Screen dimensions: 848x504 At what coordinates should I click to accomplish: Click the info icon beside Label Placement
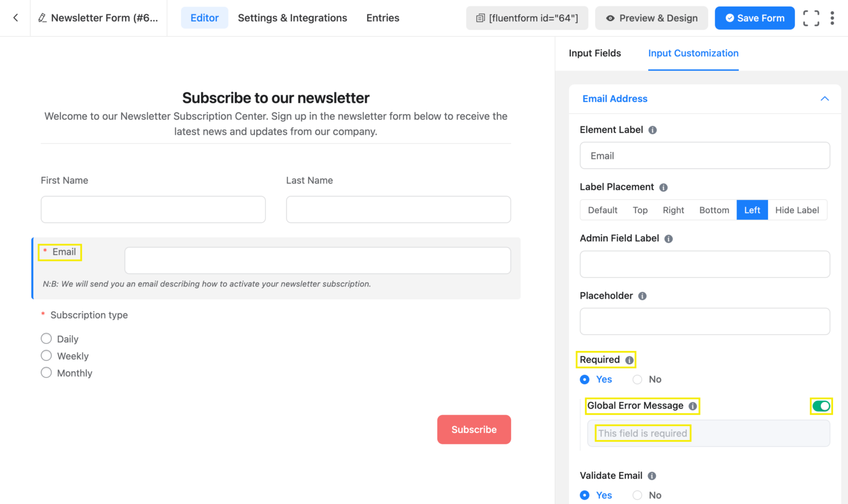[663, 187]
